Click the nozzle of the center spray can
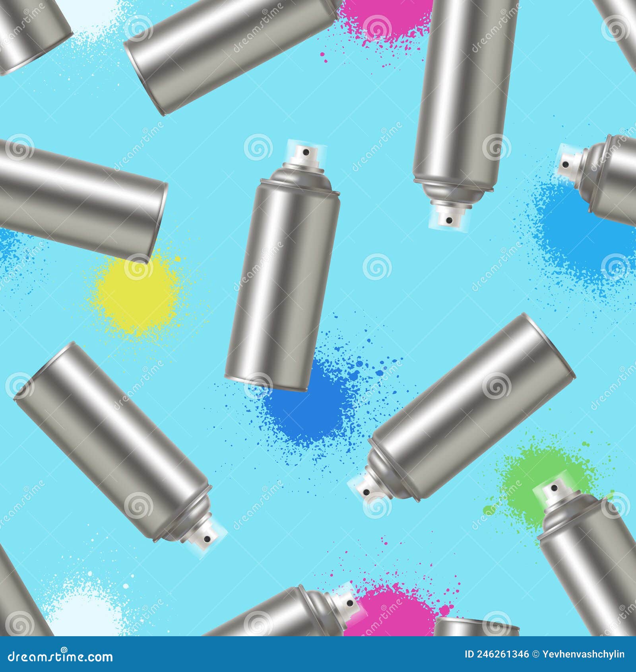 305,153
